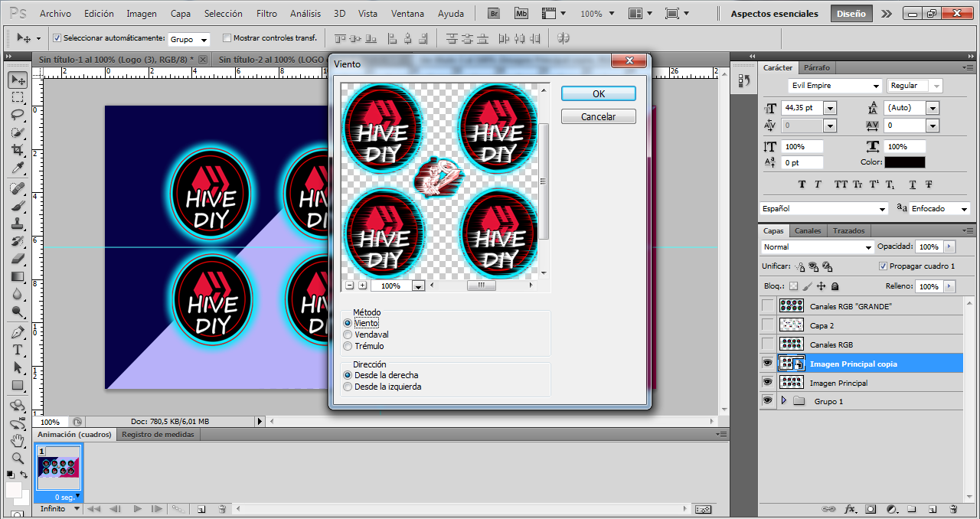Image resolution: width=980 pixels, height=519 pixels.
Task: Select the Zoom tool in the toolbox
Action: pos(18,459)
